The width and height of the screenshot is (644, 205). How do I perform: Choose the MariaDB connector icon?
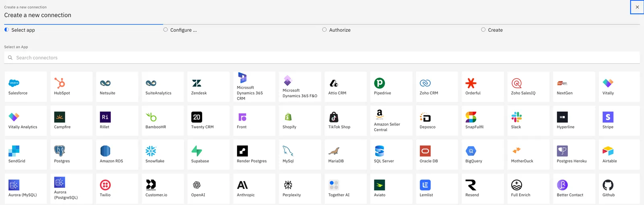click(334, 151)
